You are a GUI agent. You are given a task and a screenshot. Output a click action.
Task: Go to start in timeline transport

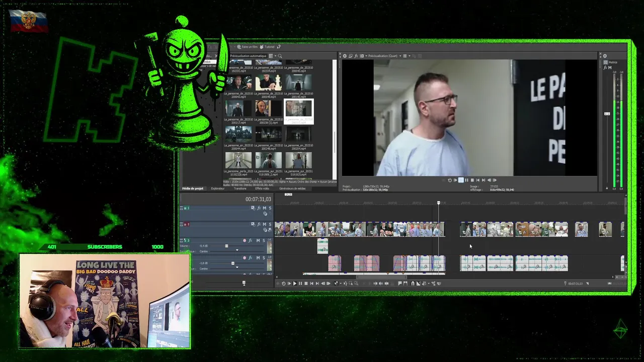pos(312,283)
